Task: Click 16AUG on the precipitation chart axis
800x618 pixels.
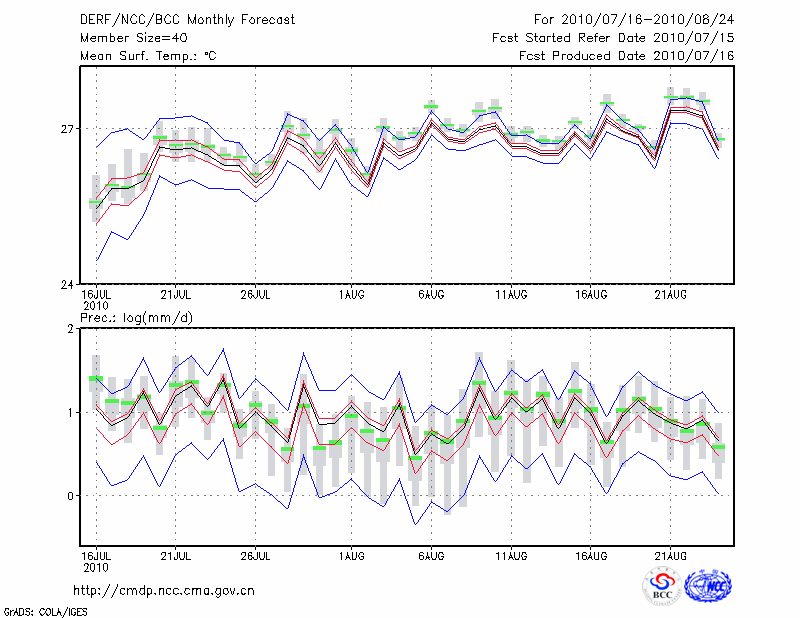Action: pos(591,554)
